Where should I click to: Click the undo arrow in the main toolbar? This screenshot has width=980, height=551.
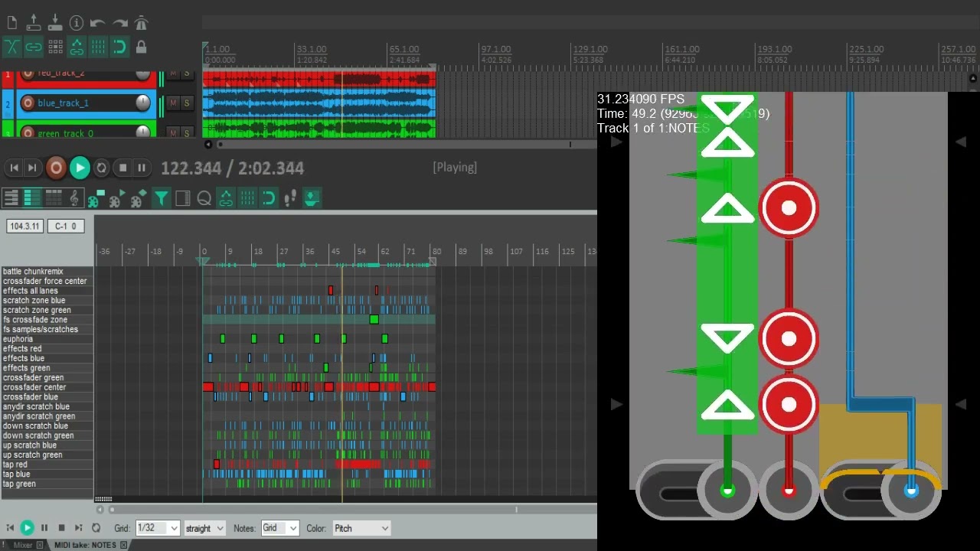click(97, 24)
